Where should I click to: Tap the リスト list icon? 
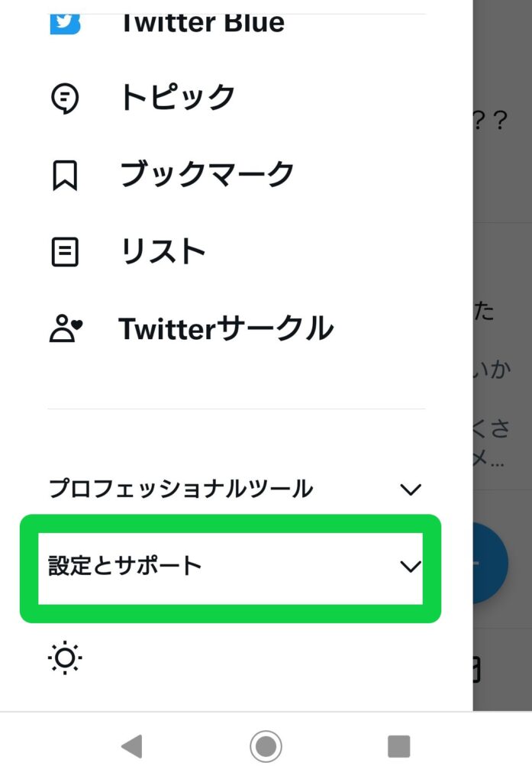pyautogui.click(x=65, y=251)
